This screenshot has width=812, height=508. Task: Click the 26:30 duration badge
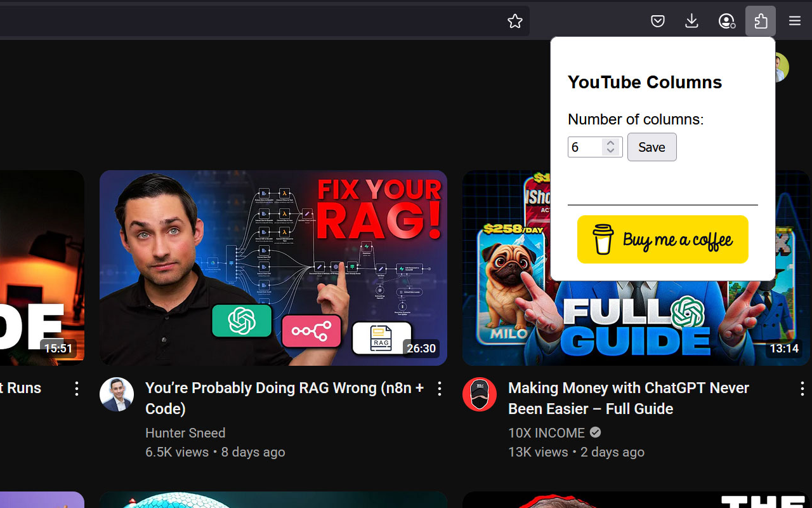421,349
